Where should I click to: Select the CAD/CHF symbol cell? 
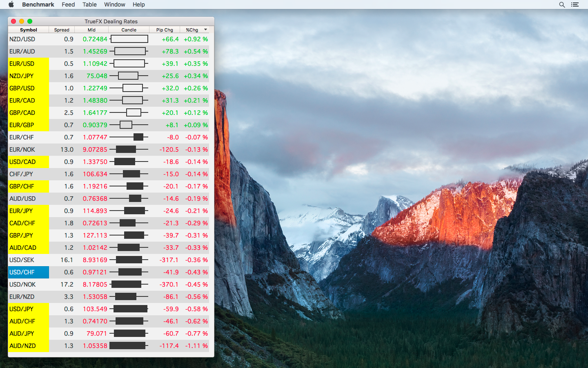click(29, 223)
